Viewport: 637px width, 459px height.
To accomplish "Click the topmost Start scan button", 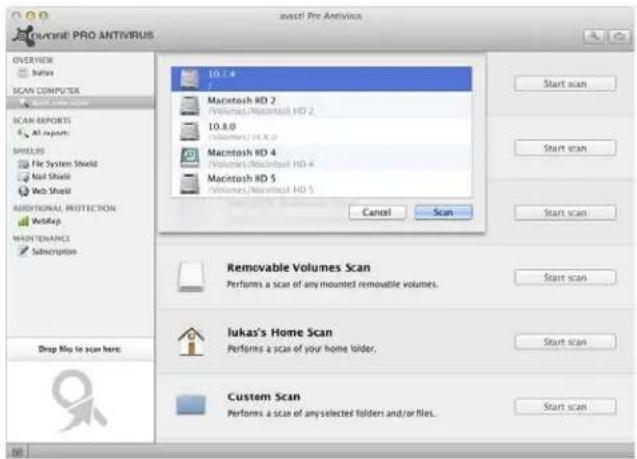I will click(565, 84).
